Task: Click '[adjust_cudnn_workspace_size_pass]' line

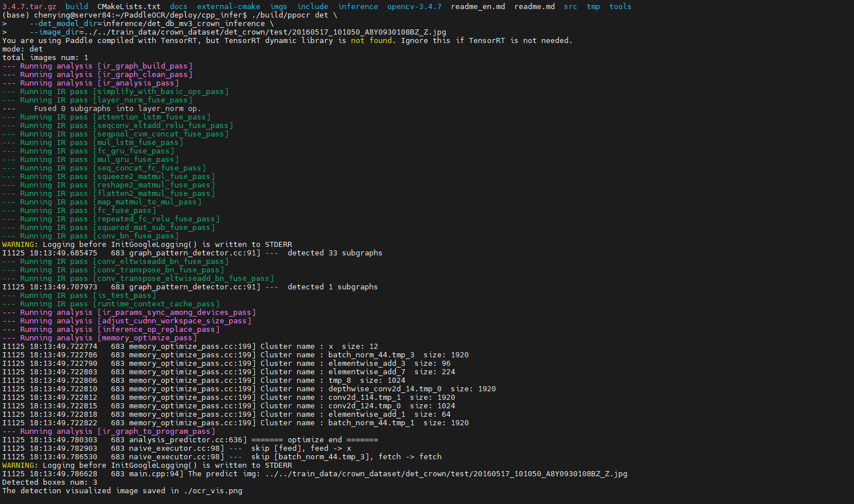Action: pyautogui.click(x=127, y=321)
